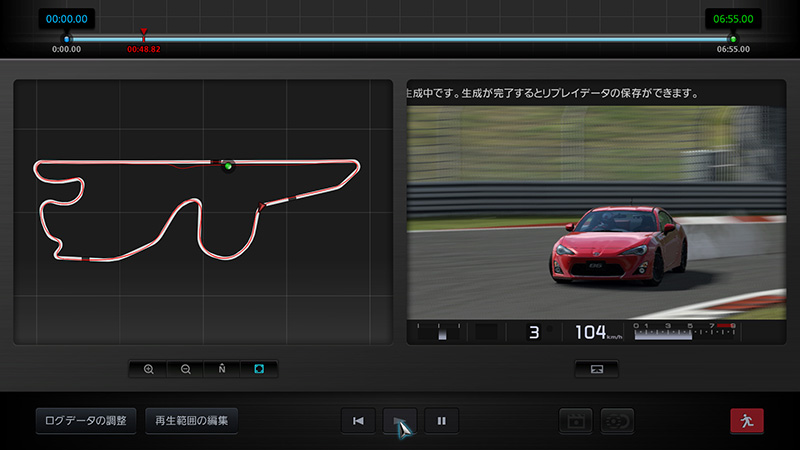
Task: Select the blue start point on timeline
Action: click(67, 39)
